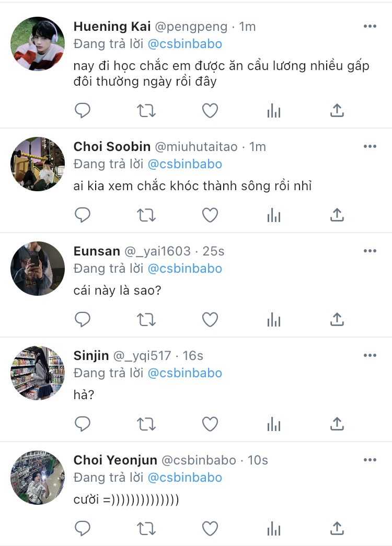Open the Eunsan display name

click(x=97, y=251)
